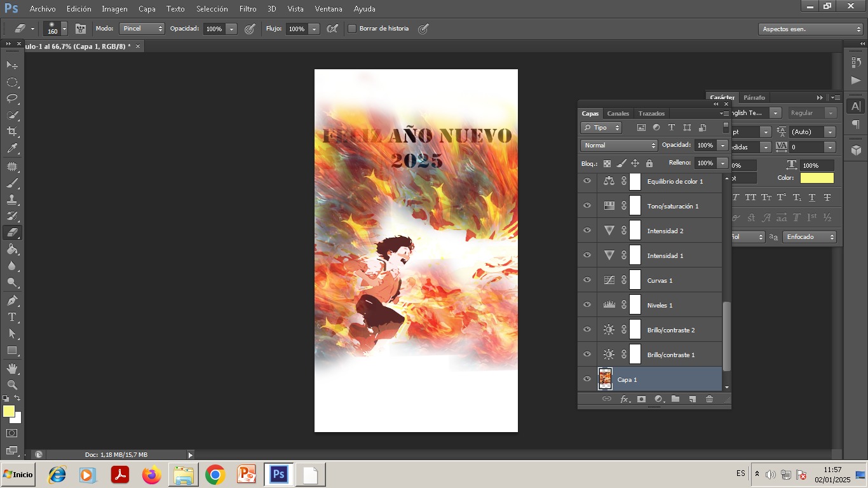Hide the Intensidad 2 layer

pyautogui.click(x=587, y=231)
